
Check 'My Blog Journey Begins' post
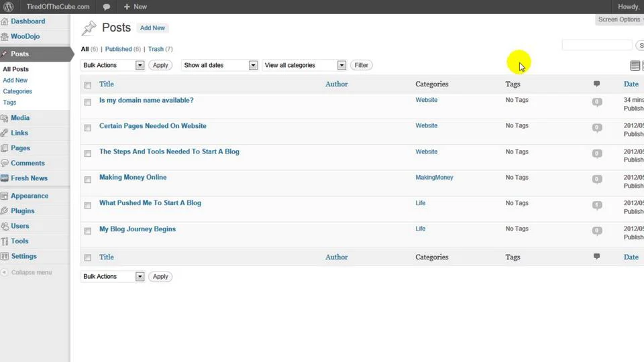pyautogui.click(x=87, y=231)
